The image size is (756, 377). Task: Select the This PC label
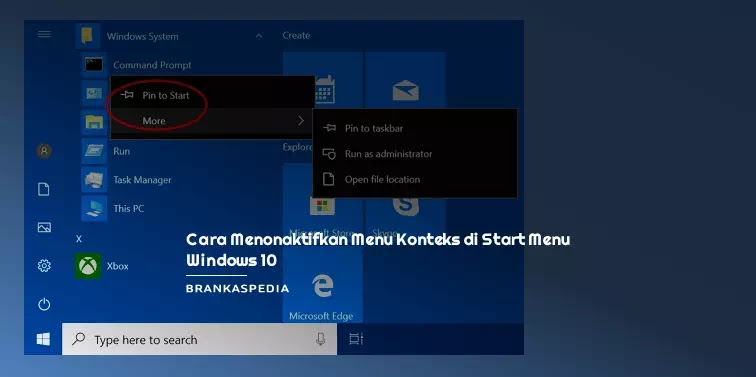click(x=129, y=209)
